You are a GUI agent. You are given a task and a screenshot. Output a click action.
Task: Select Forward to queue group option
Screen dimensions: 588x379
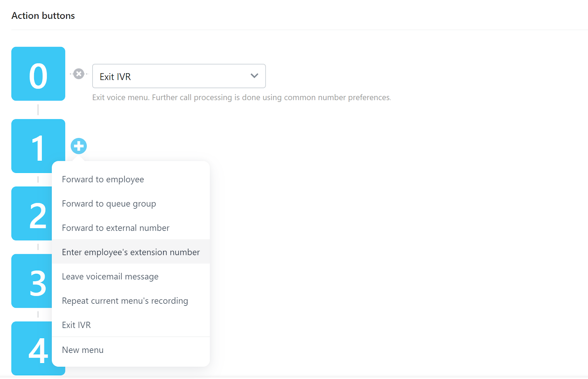[109, 203]
